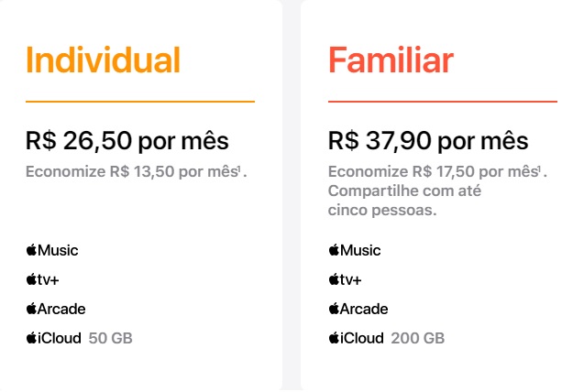573x392 pixels.
Task: Open footnote 1 after Economize R$ 17,50
Action: 539,169
